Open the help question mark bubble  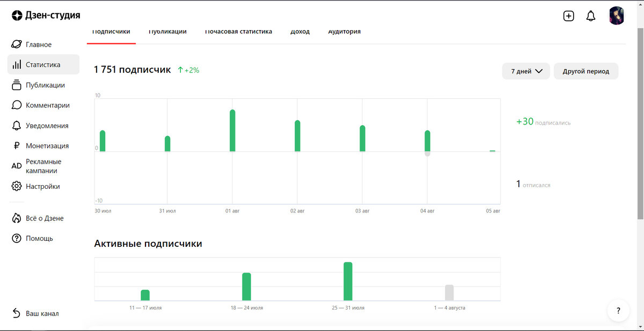(618, 311)
